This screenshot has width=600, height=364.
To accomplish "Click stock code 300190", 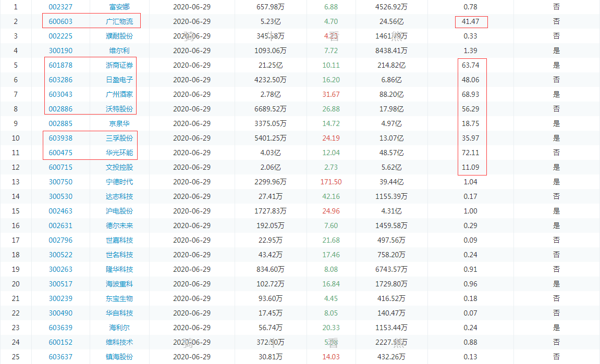I will click(60, 51).
